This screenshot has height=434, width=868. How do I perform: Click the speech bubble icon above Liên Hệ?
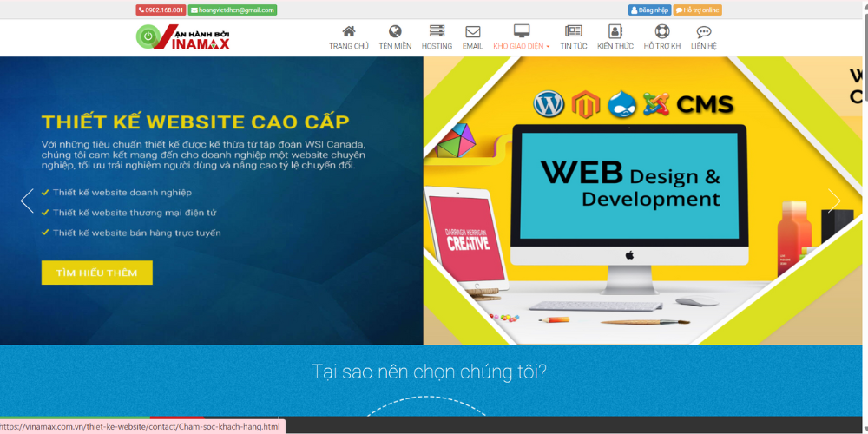(x=704, y=31)
